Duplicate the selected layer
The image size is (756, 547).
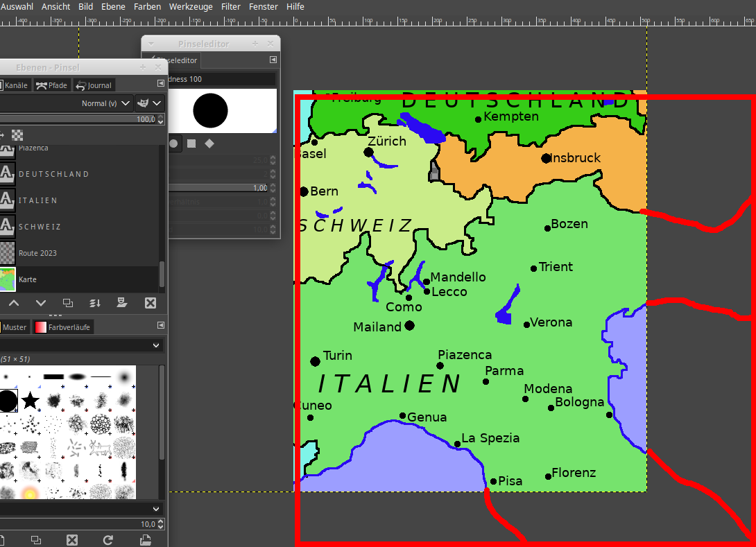tap(68, 303)
